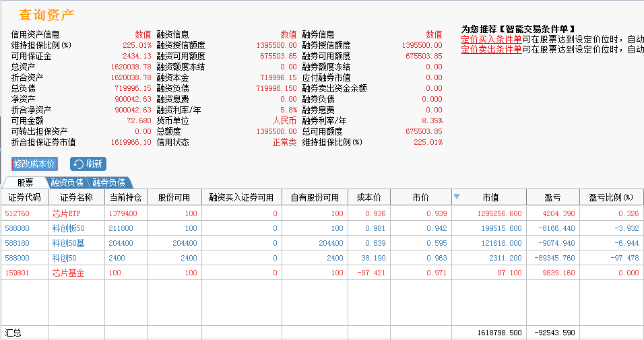
Task: Click the 融资利率/年 value 5.8%
Action: click(289, 110)
